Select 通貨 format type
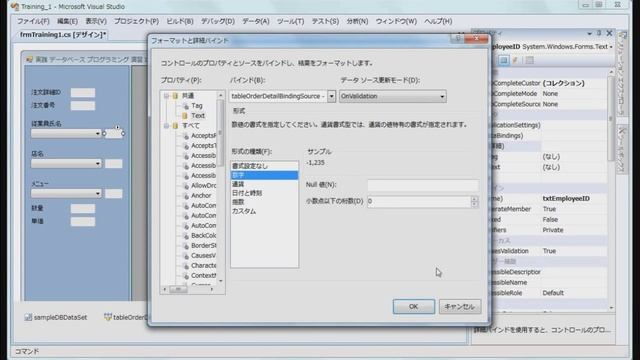Viewport: 640px width, 360px height. click(264, 184)
